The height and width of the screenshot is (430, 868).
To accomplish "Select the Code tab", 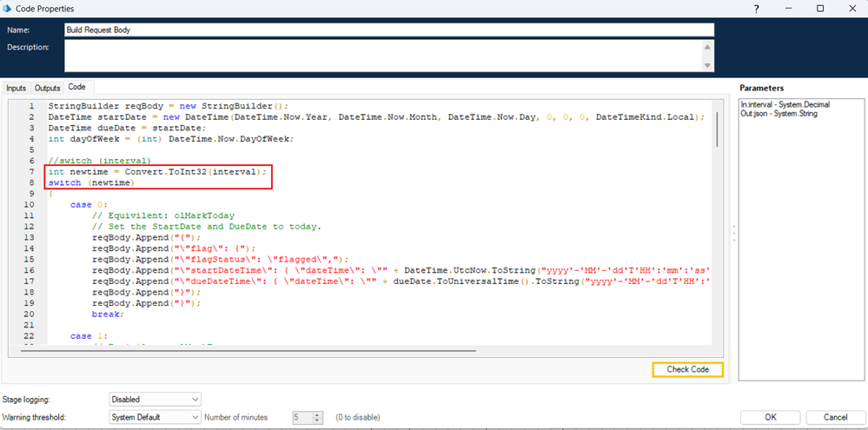I will click(77, 88).
